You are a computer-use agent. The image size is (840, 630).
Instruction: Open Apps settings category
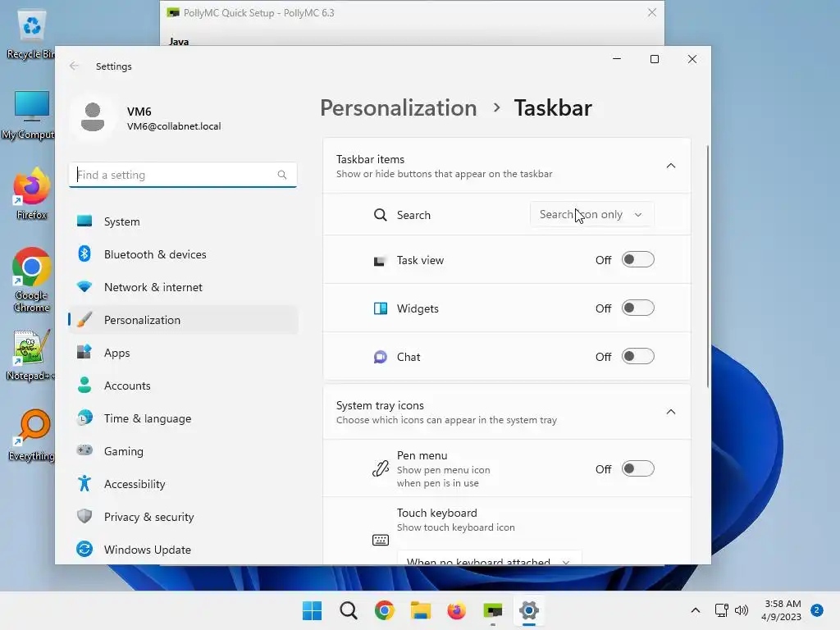click(183, 353)
